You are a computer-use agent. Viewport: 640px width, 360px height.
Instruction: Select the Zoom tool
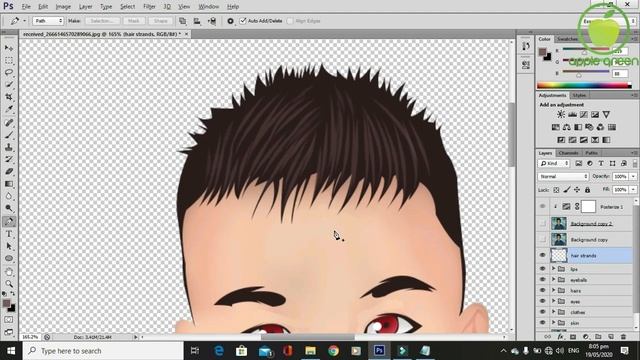click(9, 284)
